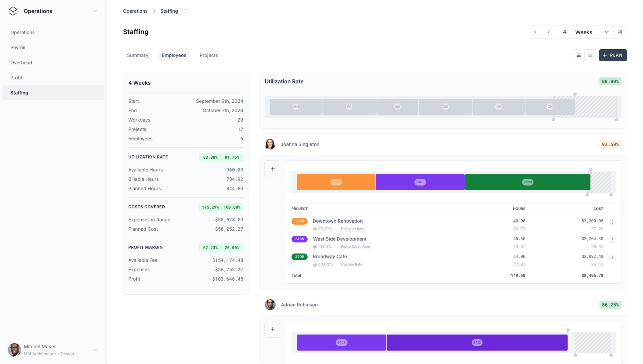The image size is (643, 364).
Task: Click Adrian Robinson's avatar
Action: [x=270, y=305]
